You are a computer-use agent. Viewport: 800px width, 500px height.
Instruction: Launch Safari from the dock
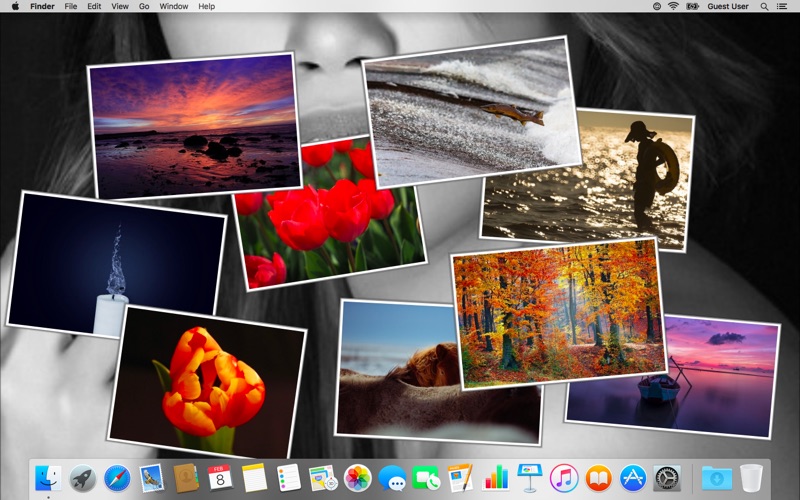click(117, 479)
